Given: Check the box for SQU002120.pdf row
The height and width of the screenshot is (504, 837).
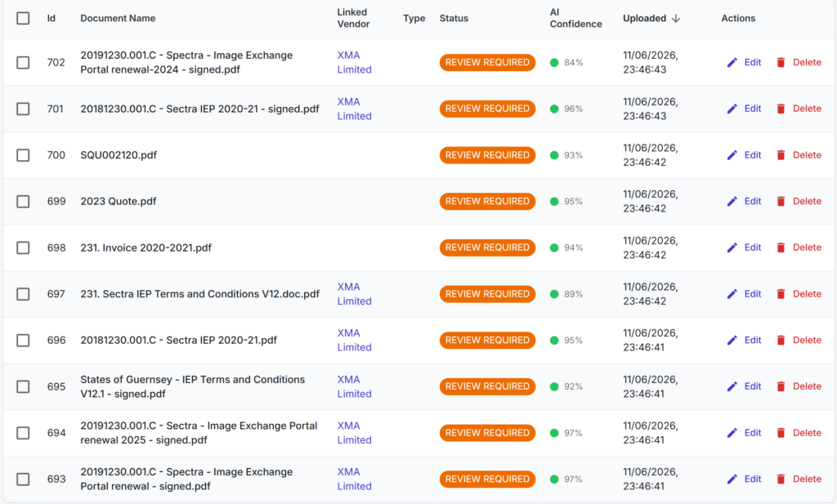Looking at the screenshot, I should coord(23,155).
